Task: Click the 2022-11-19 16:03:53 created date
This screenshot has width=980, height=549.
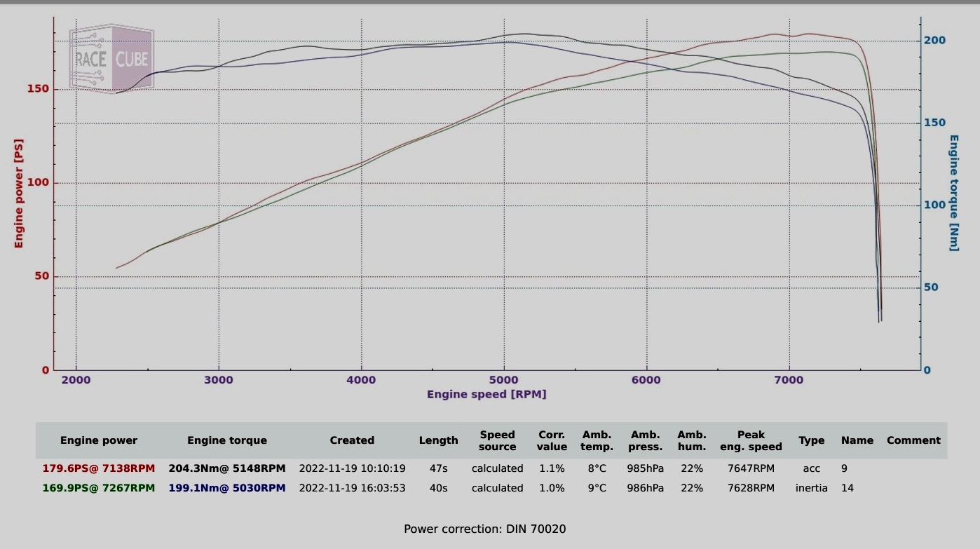Action: (352, 487)
